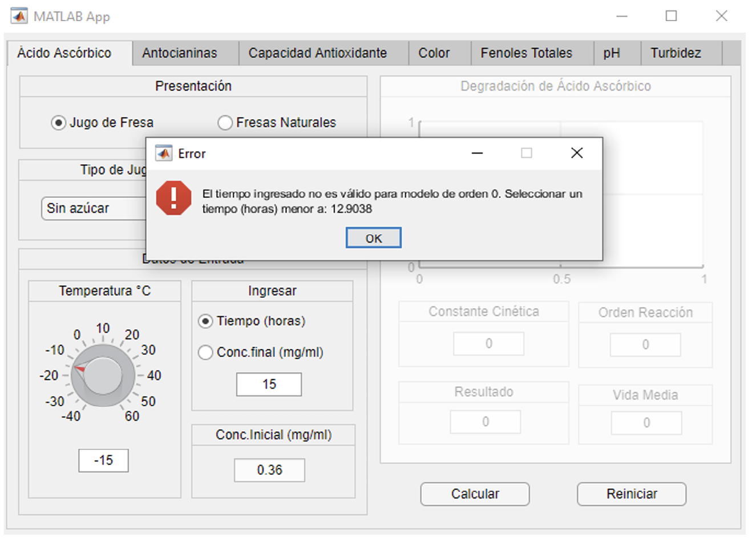Minimize the MATLAB App window
The height and width of the screenshot is (538, 756).
[x=622, y=16]
